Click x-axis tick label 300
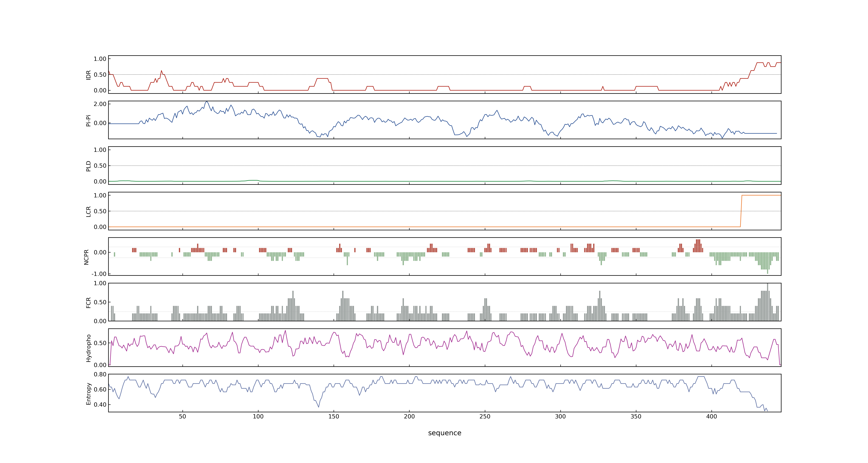 coord(560,416)
